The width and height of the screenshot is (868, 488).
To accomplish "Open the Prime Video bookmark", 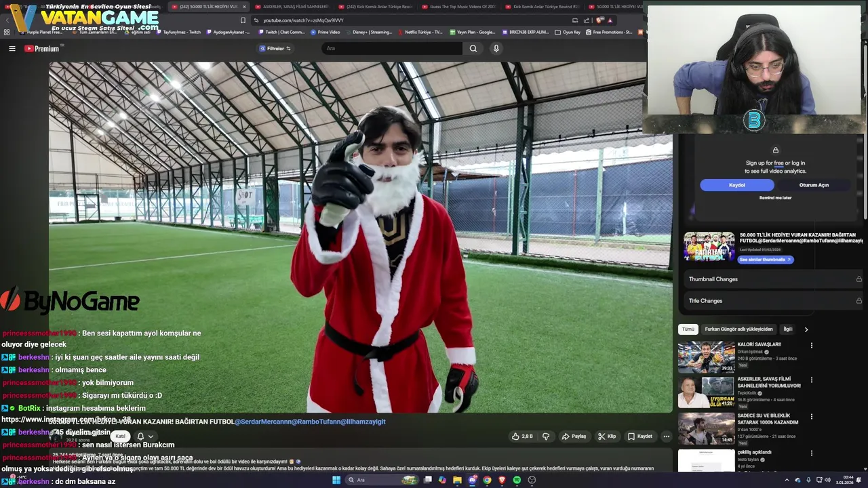I will point(325,32).
